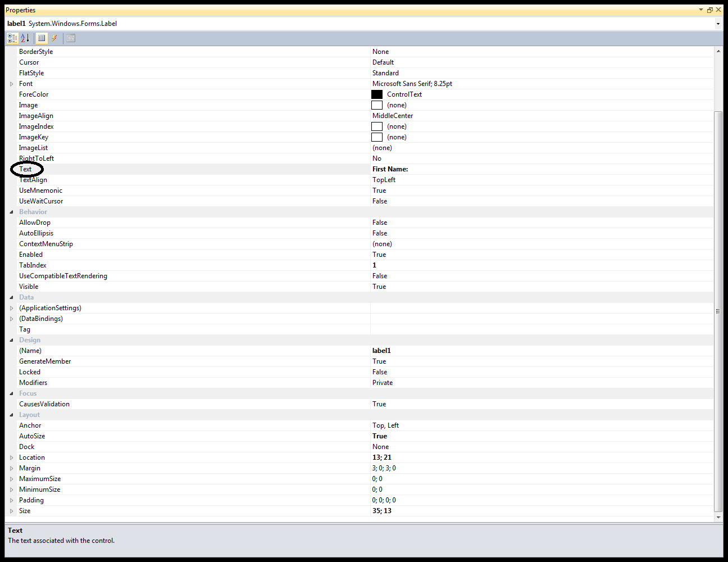Show the Properties list view icon
This screenshot has height=562, width=728.
(42, 38)
